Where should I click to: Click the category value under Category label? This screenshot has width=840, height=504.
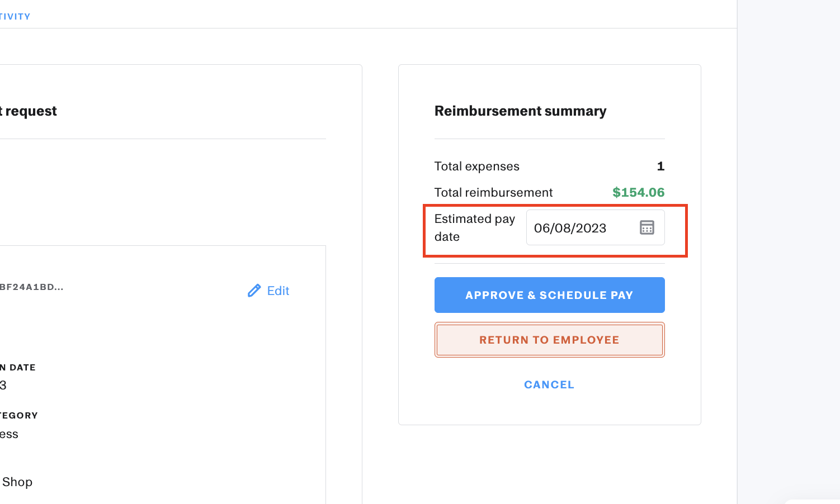[10, 434]
